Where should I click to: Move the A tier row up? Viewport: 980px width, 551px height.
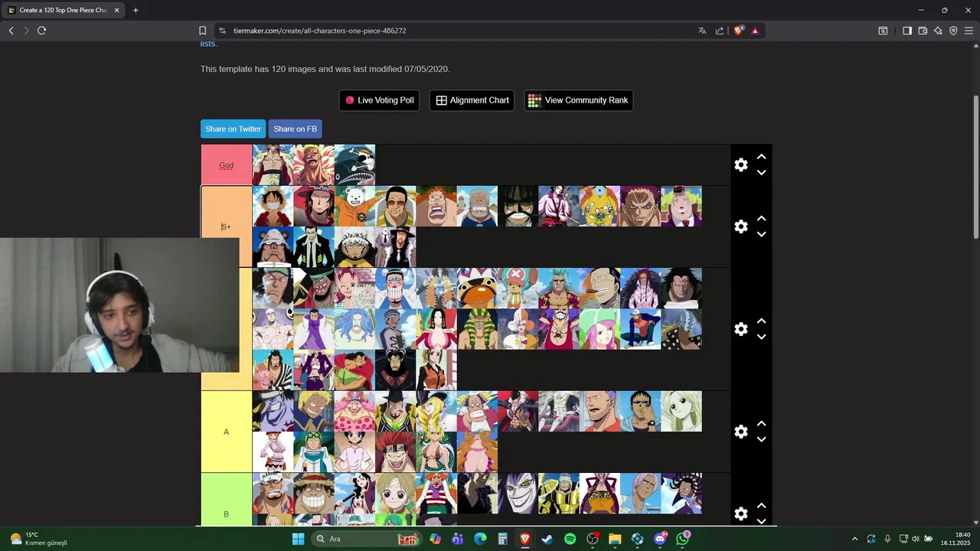pyautogui.click(x=761, y=423)
